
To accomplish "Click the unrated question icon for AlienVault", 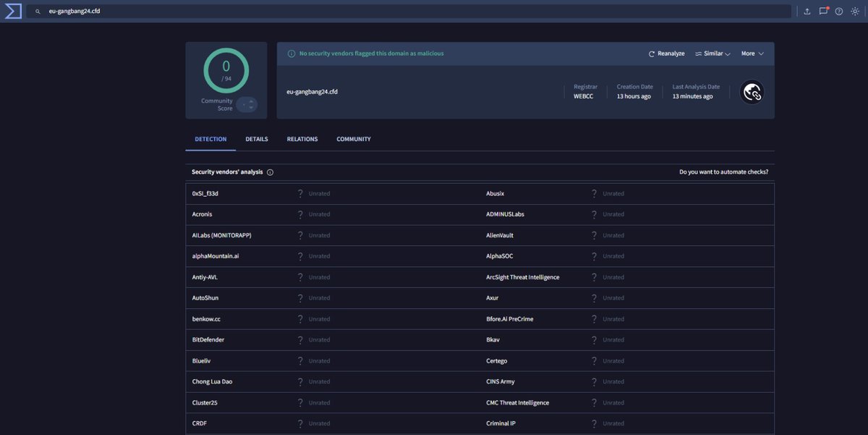I will (x=595, y=235).
